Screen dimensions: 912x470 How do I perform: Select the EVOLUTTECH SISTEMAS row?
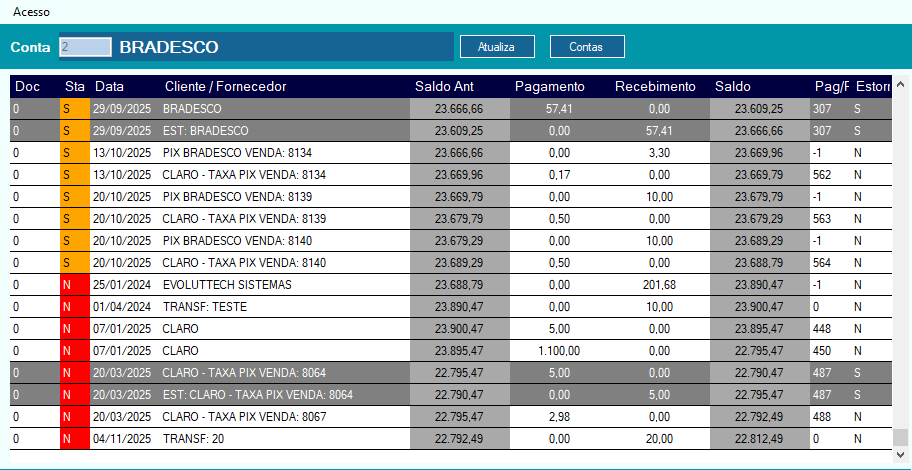point(451,285)
